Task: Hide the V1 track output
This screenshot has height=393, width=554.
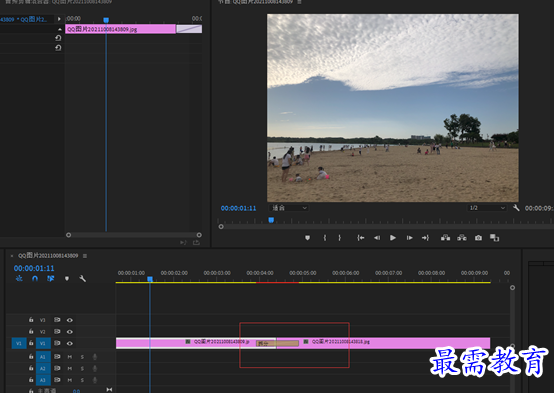Action: coord(70,343)
